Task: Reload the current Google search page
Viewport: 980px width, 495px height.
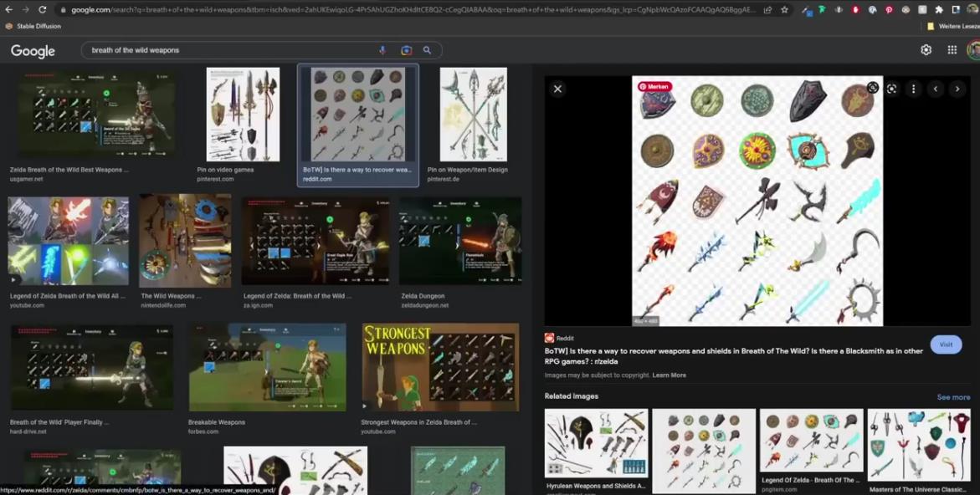Action: click(43, 10)
